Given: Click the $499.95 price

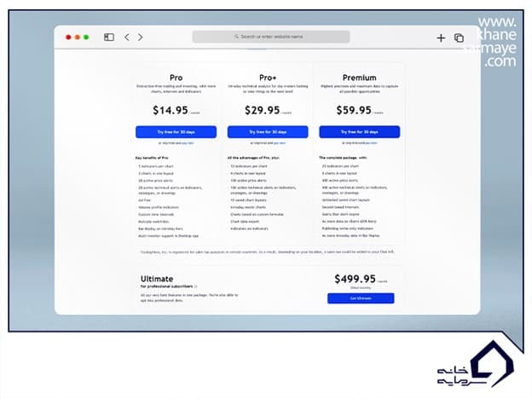Looking at the screenshot, I should click(355, 279).
